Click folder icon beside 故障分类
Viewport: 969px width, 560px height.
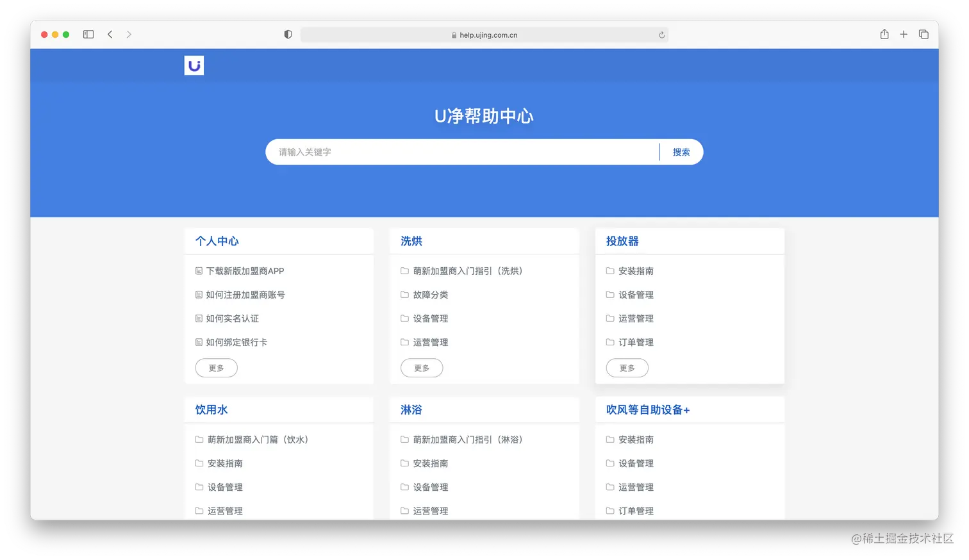point(404,295)
